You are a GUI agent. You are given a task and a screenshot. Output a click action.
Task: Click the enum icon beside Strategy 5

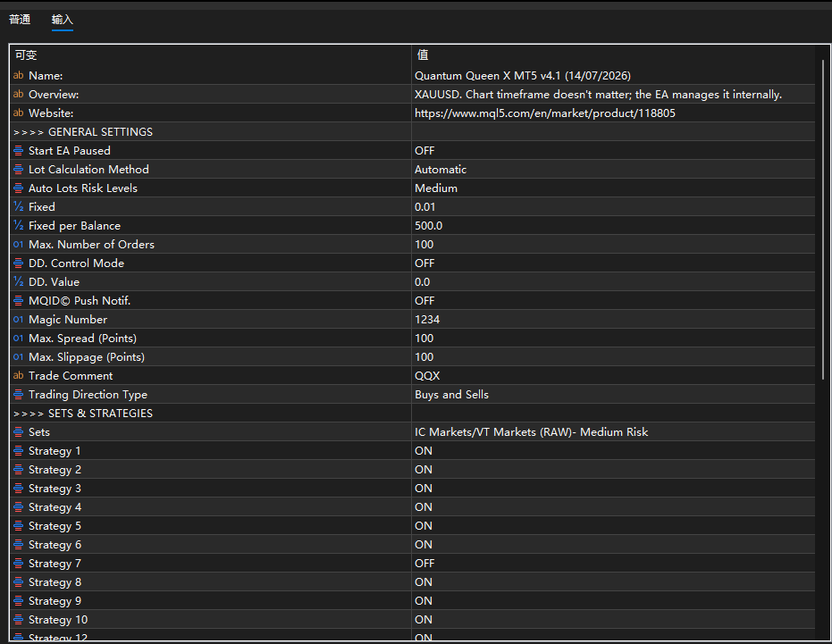click(x=18, y=526)
